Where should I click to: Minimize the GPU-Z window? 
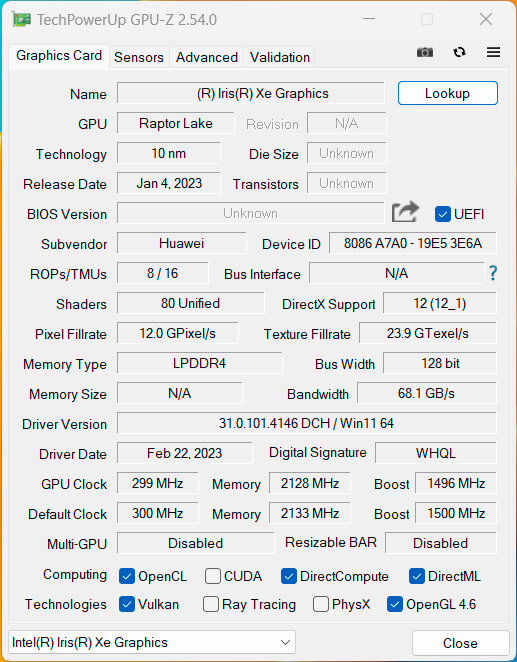pos(369,19)
